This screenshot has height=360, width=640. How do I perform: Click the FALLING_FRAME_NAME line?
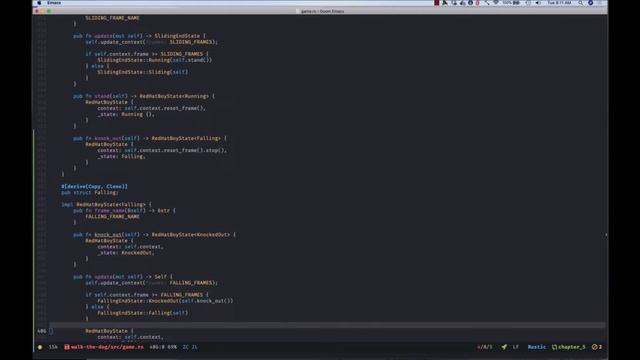[x=112, y=216]
